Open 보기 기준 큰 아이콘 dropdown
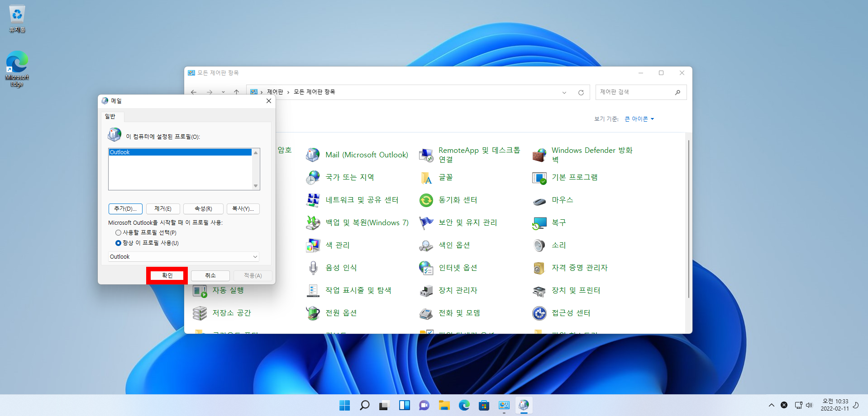This screenshot has height=416, width=868. [639, 119]
